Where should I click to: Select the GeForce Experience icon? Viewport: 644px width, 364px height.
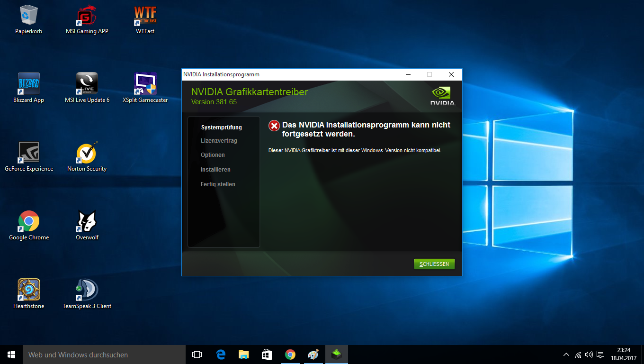point(29,157)
